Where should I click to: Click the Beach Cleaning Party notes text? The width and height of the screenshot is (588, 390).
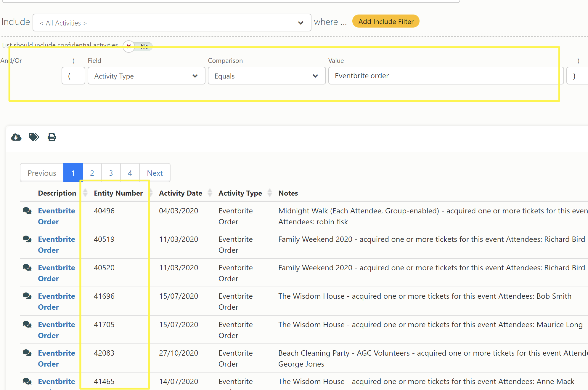(433, 358)
